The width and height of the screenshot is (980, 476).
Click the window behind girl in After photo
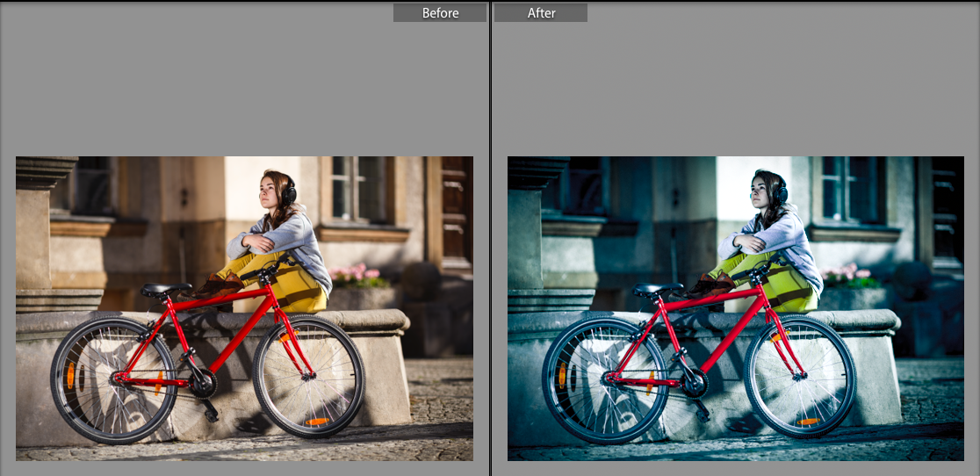pyautogui.click(x=846, y=189)
